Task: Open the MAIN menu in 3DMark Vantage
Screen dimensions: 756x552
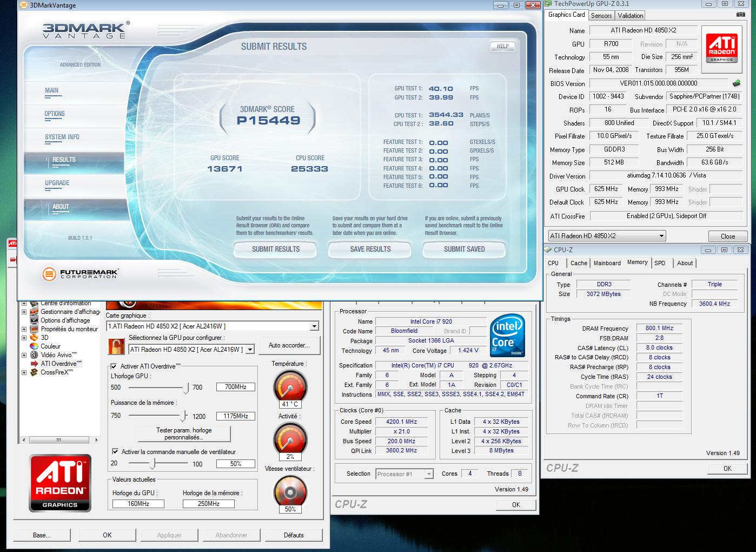Action: 52,90
